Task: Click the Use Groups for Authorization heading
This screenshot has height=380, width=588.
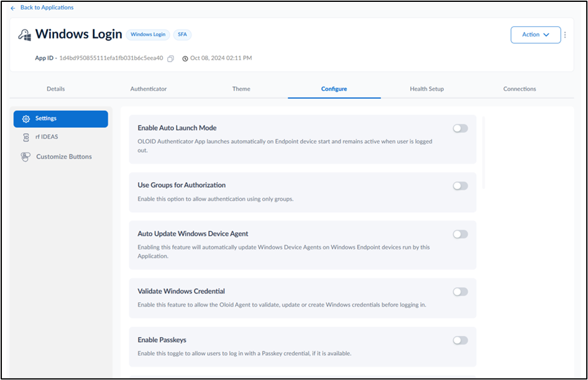Action: point(181,185)
